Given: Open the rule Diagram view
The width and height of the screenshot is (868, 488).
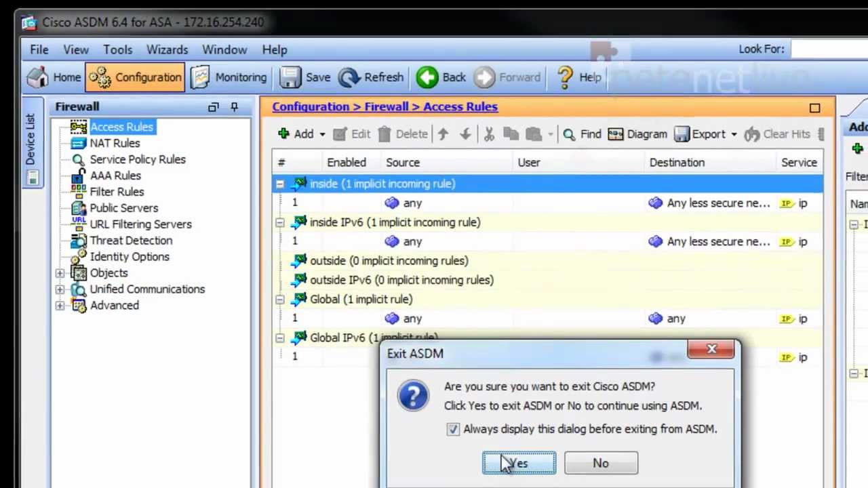Looking at the screenshot, I should point(637,134).
